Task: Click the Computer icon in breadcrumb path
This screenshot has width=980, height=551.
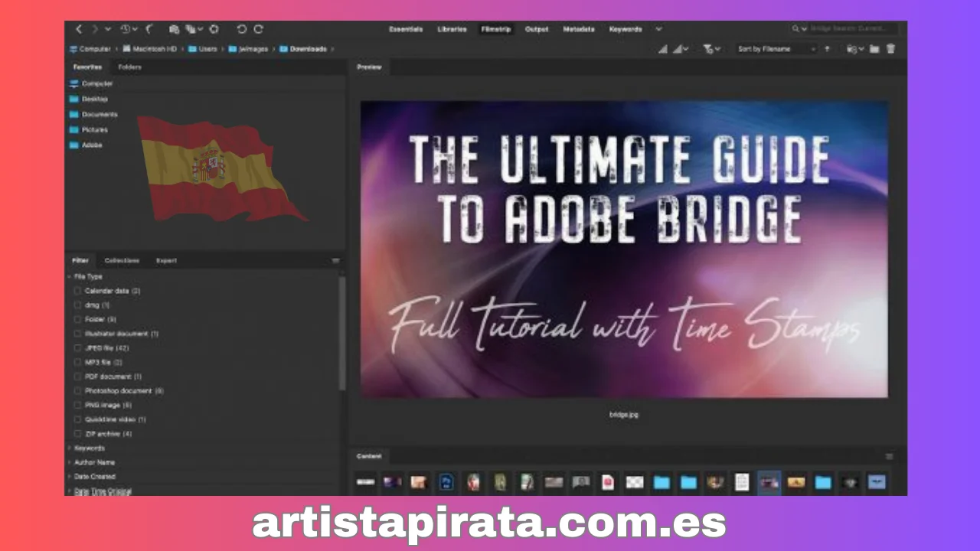Action: click(x=73, y=49)
